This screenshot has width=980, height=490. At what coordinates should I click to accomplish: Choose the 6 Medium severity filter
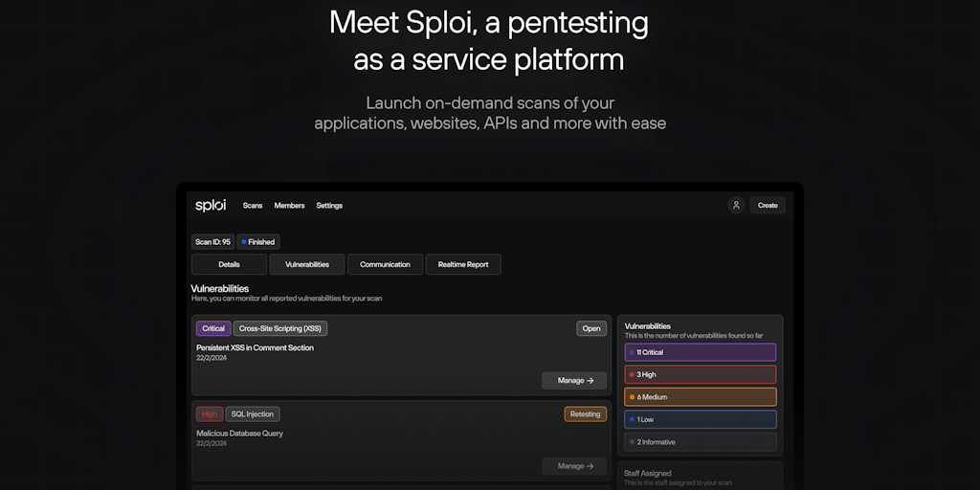[x=701, y=397]
